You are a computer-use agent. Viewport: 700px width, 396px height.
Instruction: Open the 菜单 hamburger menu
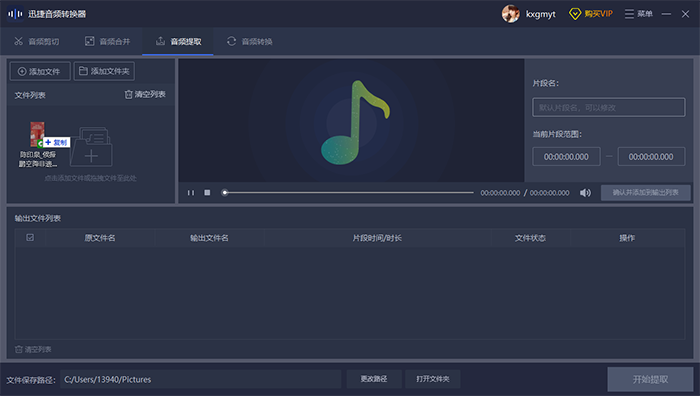tap(638, 14)
